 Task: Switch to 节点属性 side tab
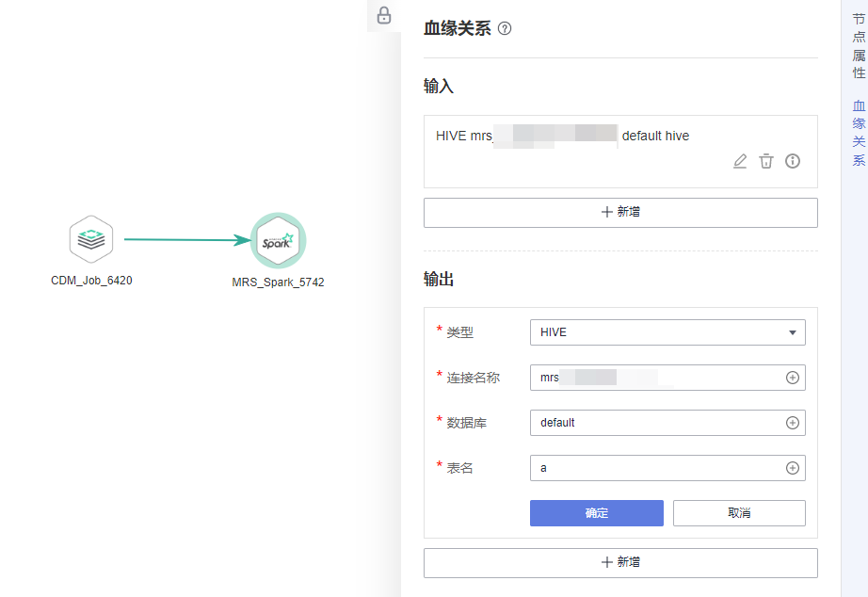click(x=859, y=44)
